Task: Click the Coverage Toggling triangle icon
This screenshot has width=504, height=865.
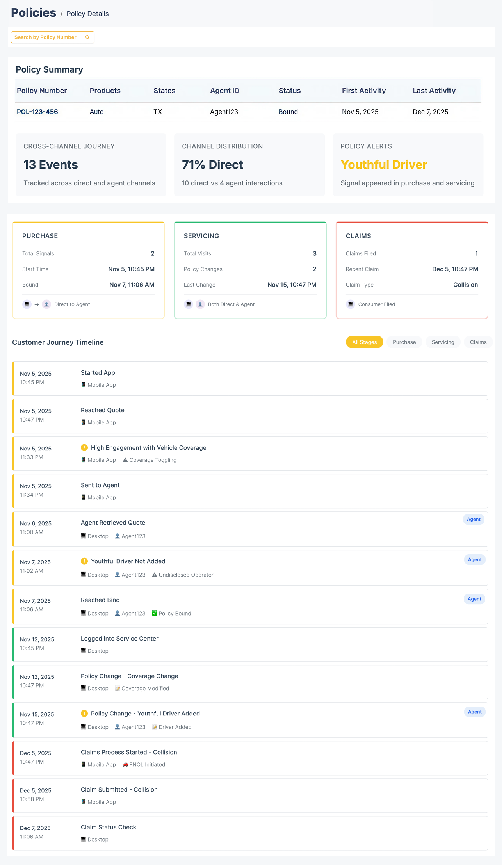Action: point(125,460)
